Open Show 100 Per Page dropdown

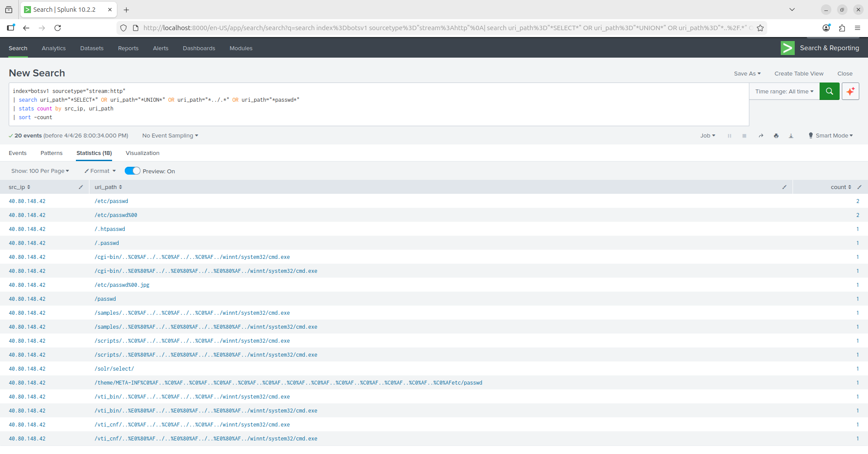(40, 171)
